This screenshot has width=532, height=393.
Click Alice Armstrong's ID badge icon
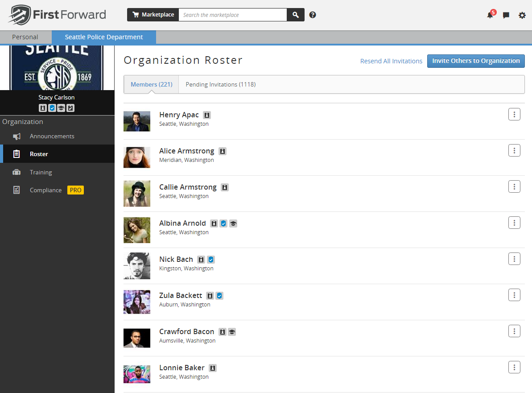223,151
